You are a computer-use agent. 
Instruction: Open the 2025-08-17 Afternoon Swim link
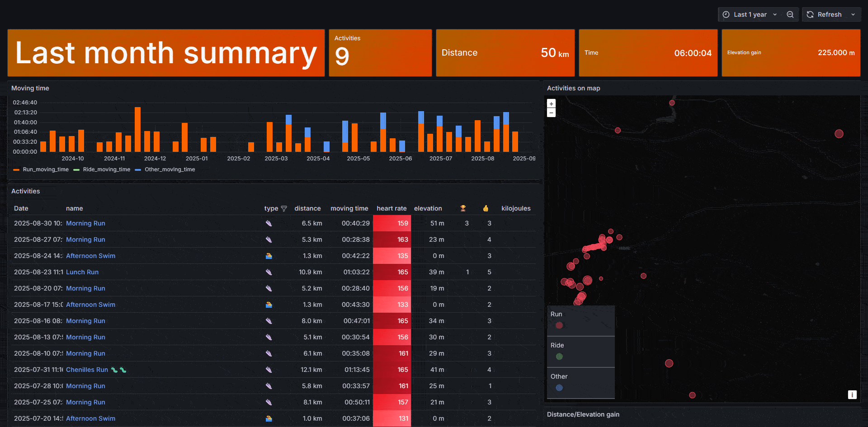(x=90, y=305)
